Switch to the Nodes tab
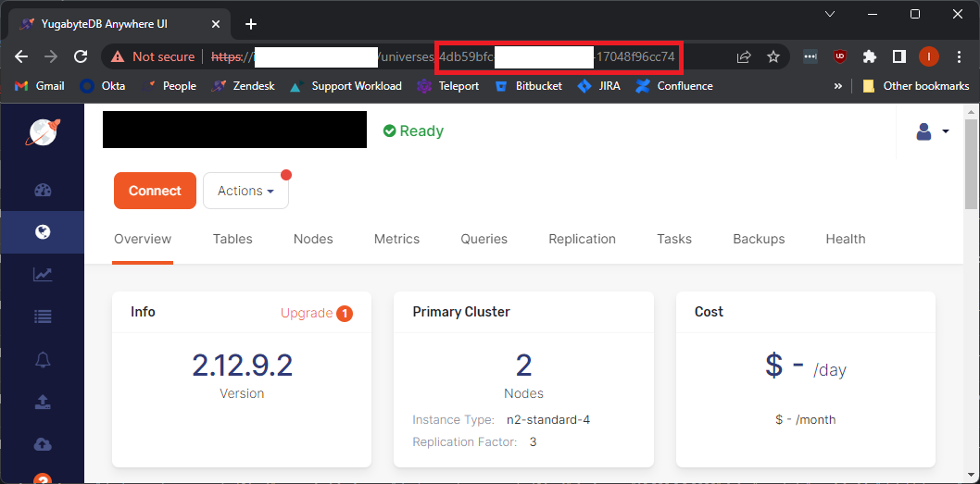 (313, 239)
